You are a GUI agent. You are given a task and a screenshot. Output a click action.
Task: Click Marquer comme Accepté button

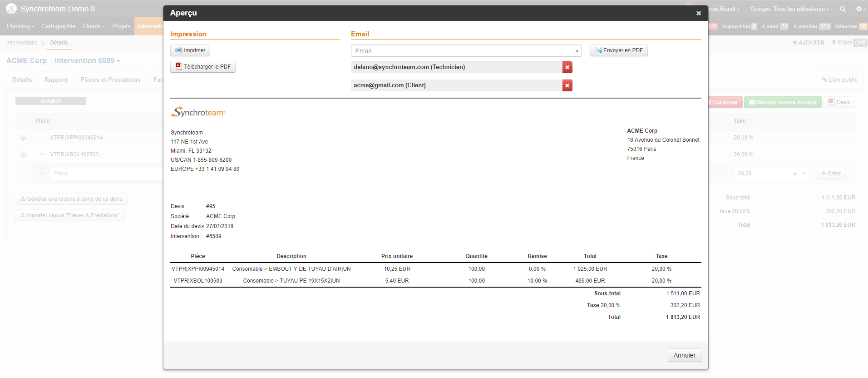click(783, 102)
